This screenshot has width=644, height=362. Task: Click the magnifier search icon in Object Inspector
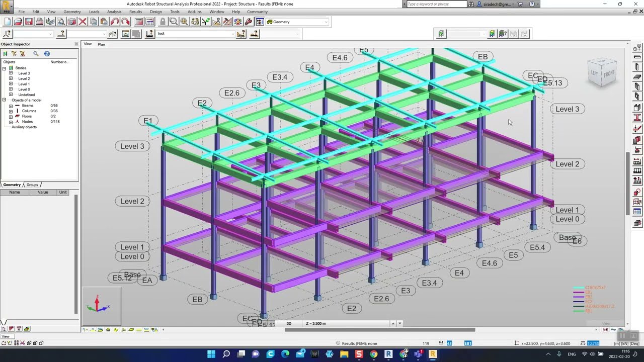tap(36, 53)
